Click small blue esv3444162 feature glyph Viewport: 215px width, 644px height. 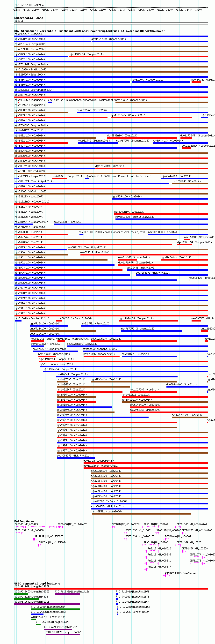tap(51, 102)
